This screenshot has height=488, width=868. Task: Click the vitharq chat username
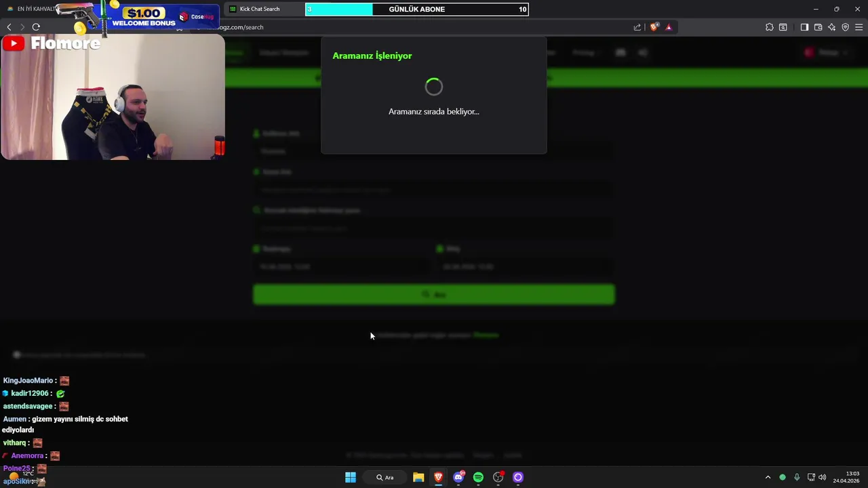(14, 443)
